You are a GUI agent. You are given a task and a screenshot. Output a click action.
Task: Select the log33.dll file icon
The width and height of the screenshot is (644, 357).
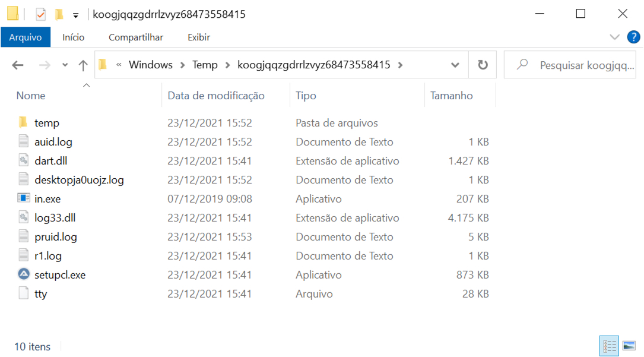coord(23,217)
